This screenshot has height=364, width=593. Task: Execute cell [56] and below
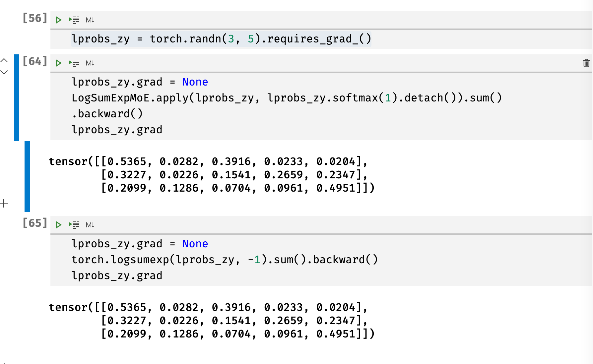tap(74, 20)
